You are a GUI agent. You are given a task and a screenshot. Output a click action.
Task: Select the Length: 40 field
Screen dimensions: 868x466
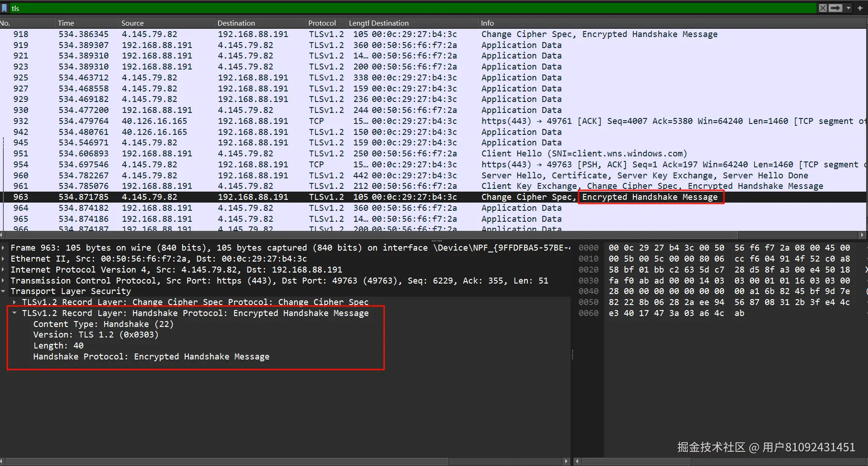pyautogui.click(x=59, y=346)
